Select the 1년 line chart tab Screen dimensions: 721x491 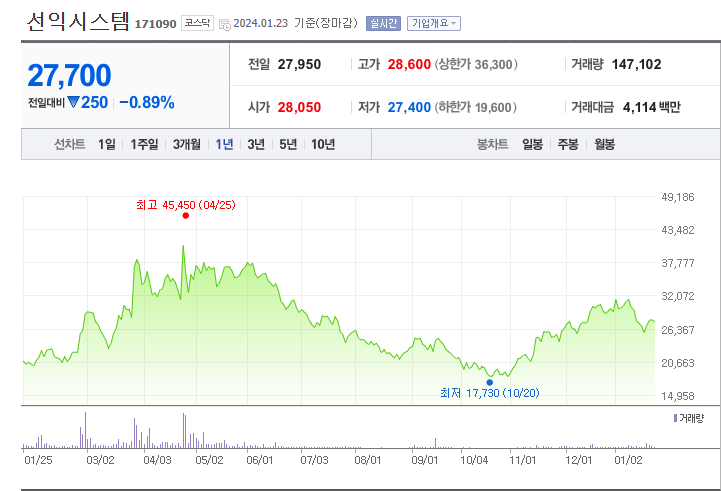pos(224,144)
